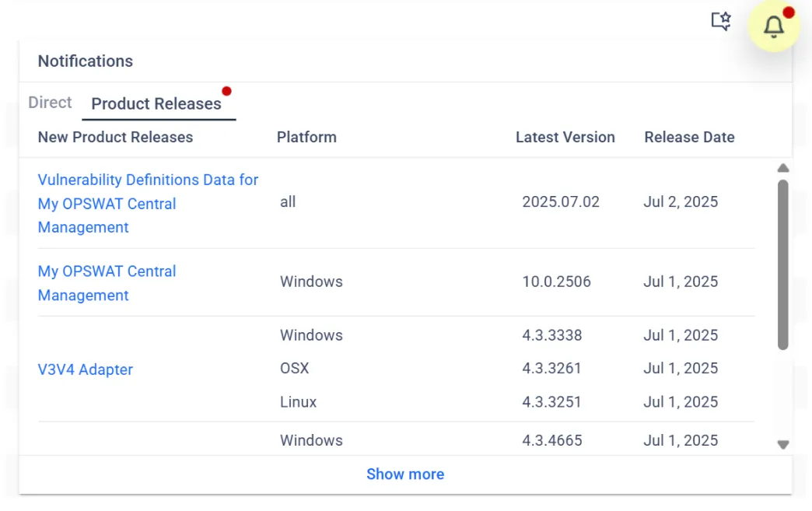Viewport: 812px width, 511px height.
Task: Click the version 10.0.2506 cell
Action: (x=556, y=282)
